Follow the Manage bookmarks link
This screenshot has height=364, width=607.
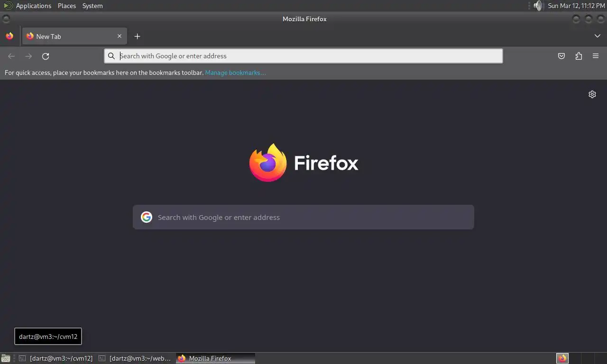point(235,73)
